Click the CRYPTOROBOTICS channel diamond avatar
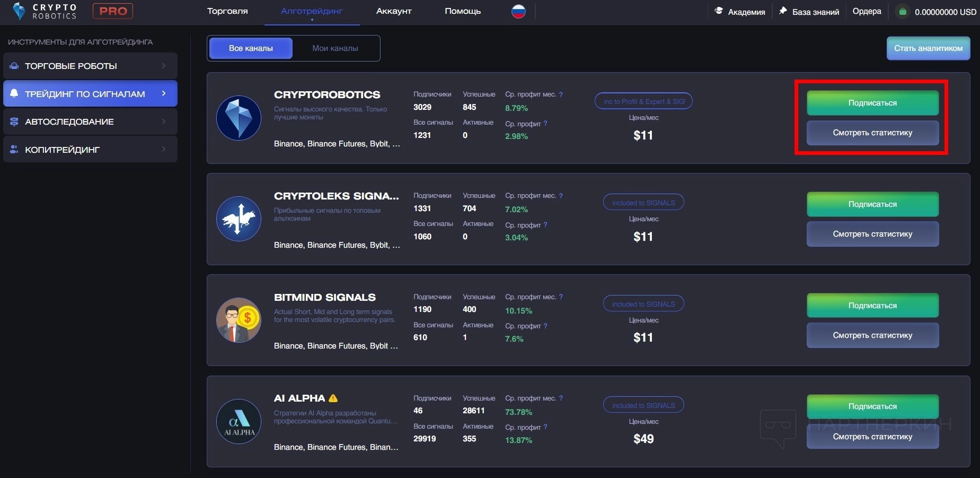This screenshot has width=980, height=478. point(239,118)
